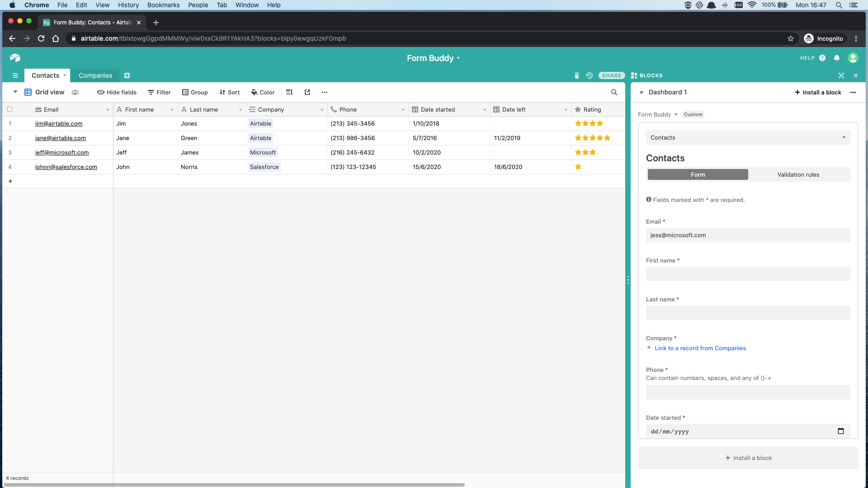
Task: Open the view toolbar more options ellipsis
Action: pos(325,92)
